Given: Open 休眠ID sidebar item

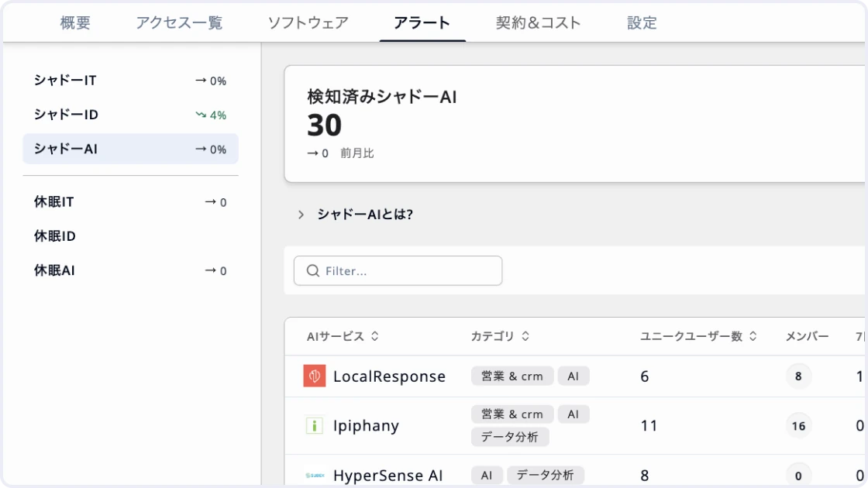Looking at the screenshot, I should (131, 236).
